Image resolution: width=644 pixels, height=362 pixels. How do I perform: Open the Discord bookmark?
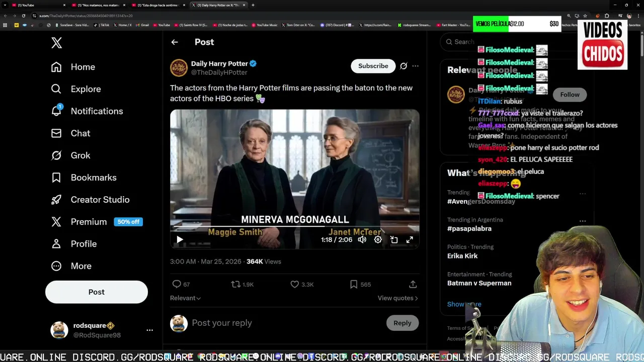(x=337, y=25)
